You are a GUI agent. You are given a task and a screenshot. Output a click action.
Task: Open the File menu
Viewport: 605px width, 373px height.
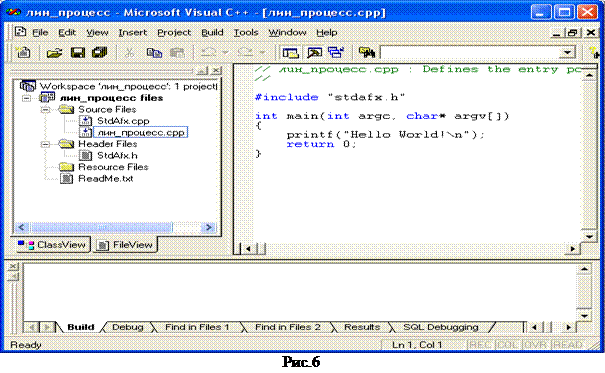(40, 33)
